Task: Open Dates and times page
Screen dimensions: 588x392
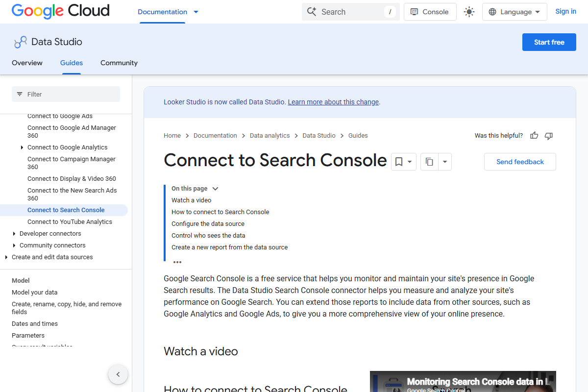Action: pos(35,324)
